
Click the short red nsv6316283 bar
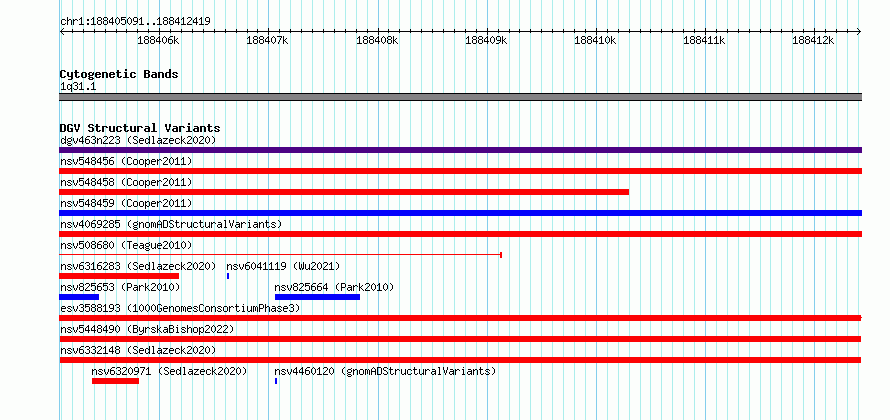coord(119,276)
